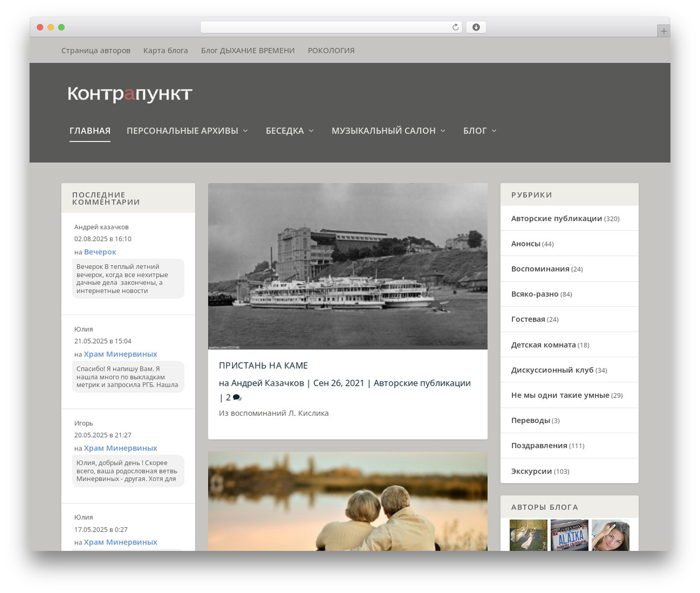Screen dimensions: 700x593
Task: Open Дискуссионный клуб category
Action: pos(552,370)
